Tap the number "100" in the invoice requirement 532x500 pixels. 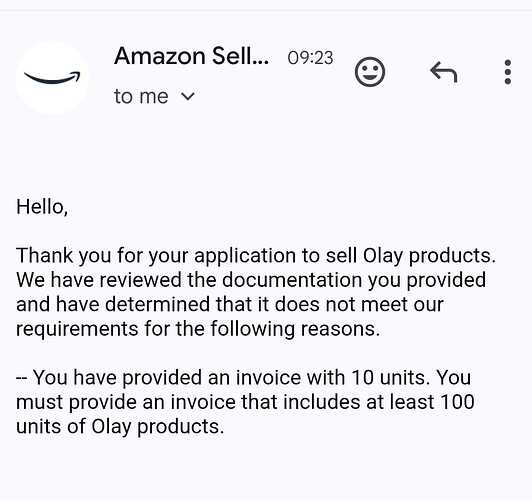pyautogui.click(x=457, y=402)
